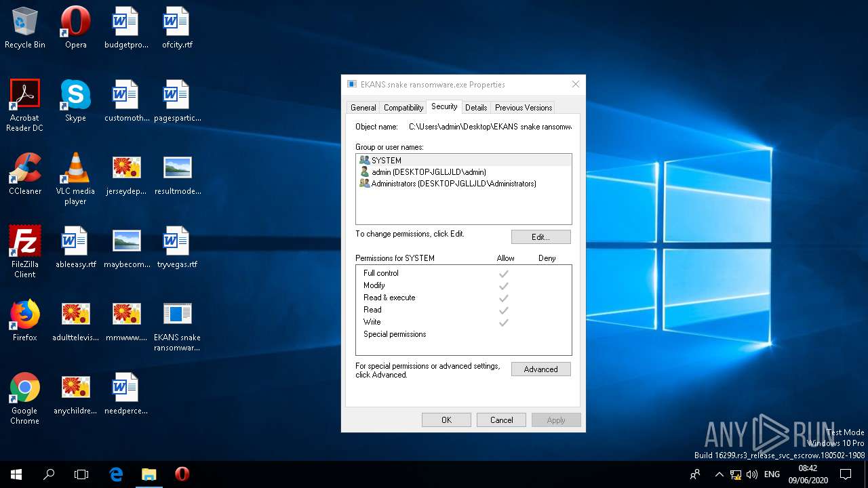Select the jerseydep... image file
The image size is (868, 488).
[x=126, y=174]
